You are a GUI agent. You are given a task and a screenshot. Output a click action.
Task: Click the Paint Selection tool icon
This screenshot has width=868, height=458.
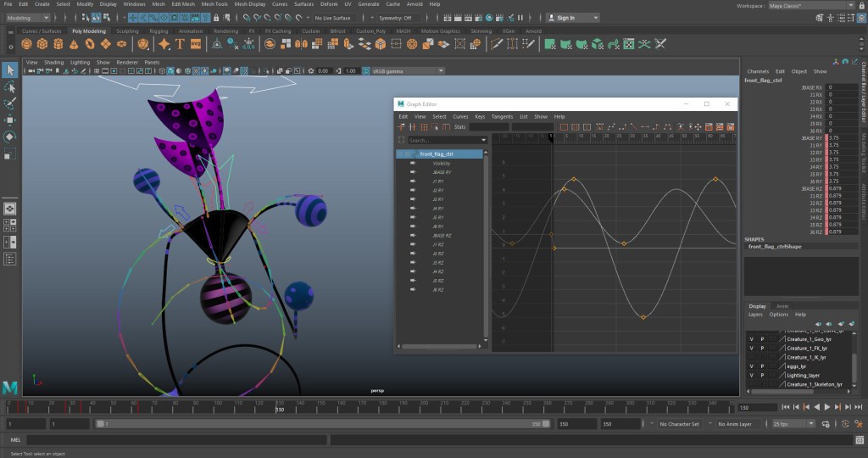10,103
